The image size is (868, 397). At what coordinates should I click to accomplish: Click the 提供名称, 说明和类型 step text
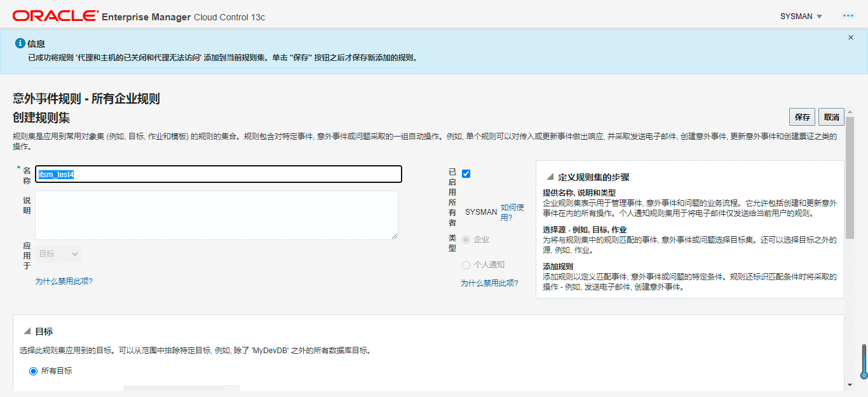click(579, 192)
